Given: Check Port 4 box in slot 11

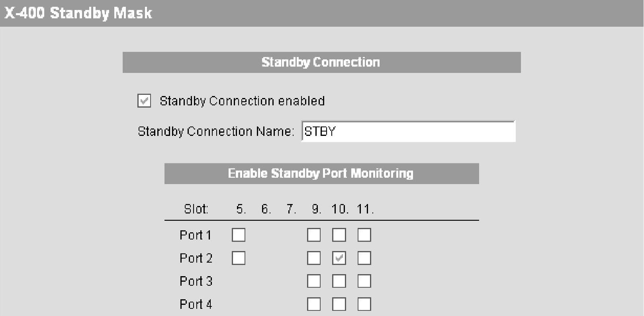Looking at the screenshot, I should coord(364,304).
